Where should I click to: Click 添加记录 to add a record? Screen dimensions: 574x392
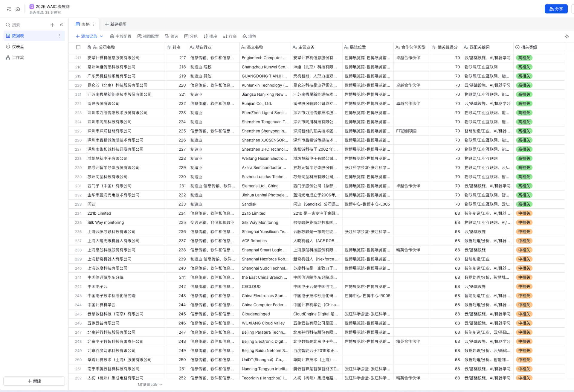point(86,36)
